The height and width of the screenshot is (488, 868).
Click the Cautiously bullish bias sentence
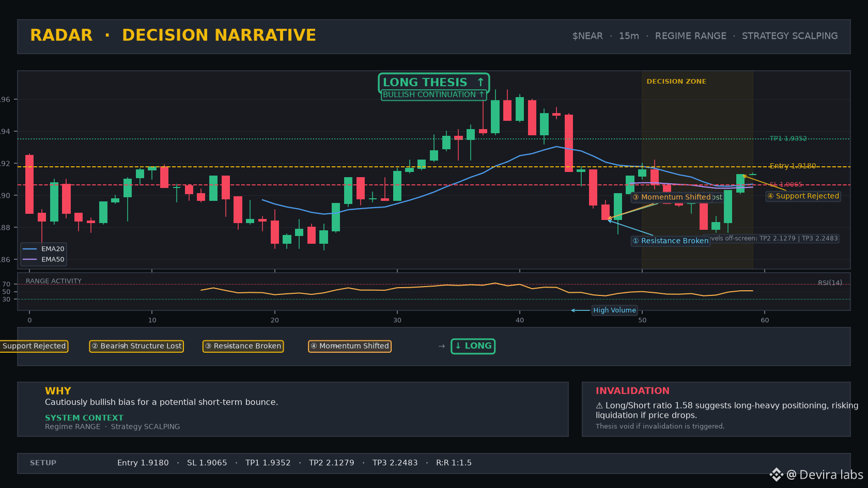(x=161, y=402)
